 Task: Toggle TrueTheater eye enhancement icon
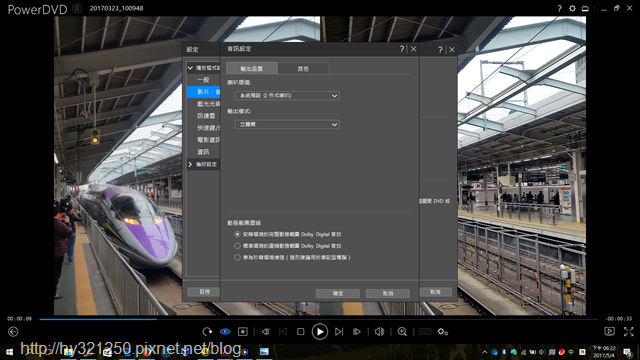click(225, 331)
